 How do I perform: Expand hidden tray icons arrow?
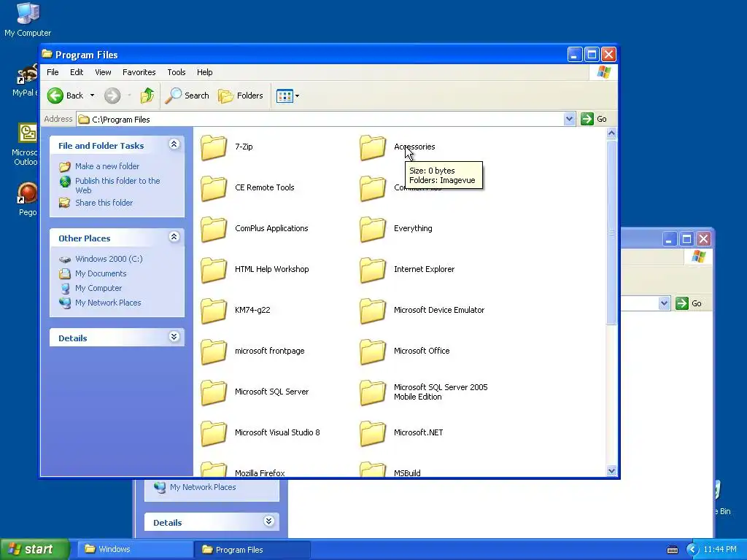coord(692,550)
